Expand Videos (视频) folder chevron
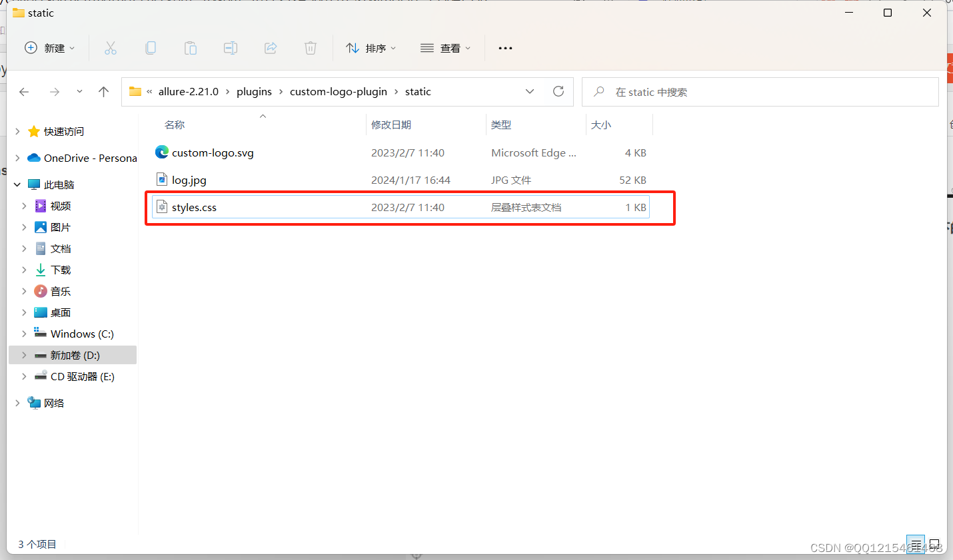 pos(24,206)
